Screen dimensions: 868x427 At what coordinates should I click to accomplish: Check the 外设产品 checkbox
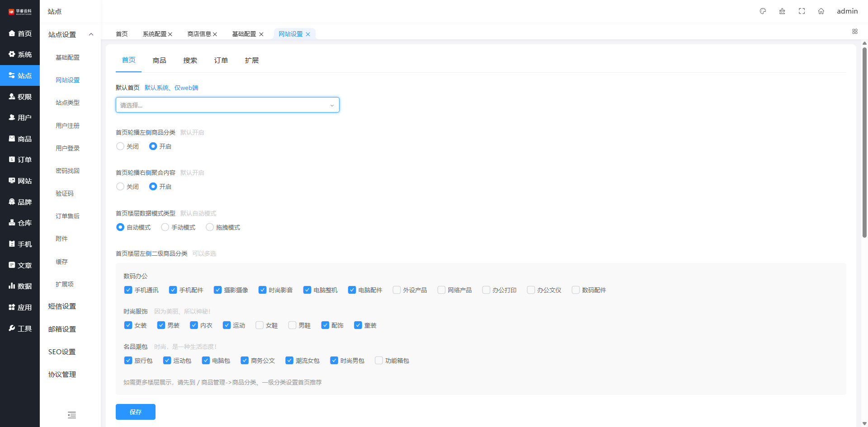(x=396, y=290)
